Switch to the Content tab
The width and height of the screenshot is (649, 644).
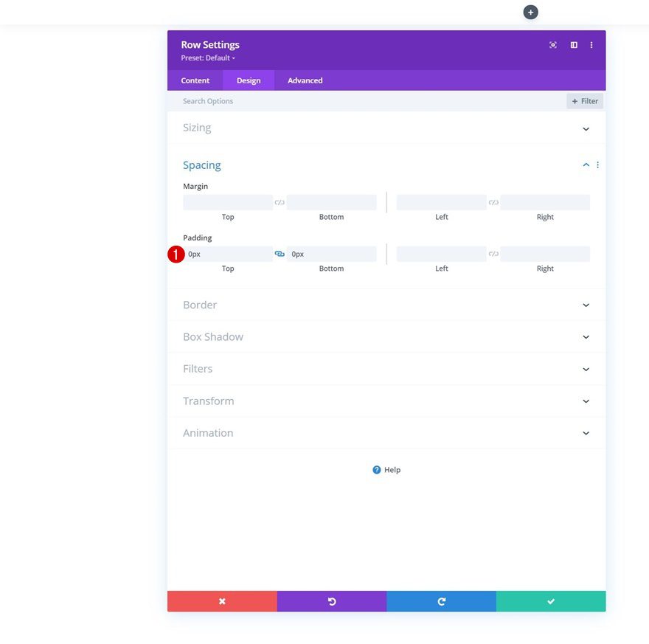click(x=195, y=80)
